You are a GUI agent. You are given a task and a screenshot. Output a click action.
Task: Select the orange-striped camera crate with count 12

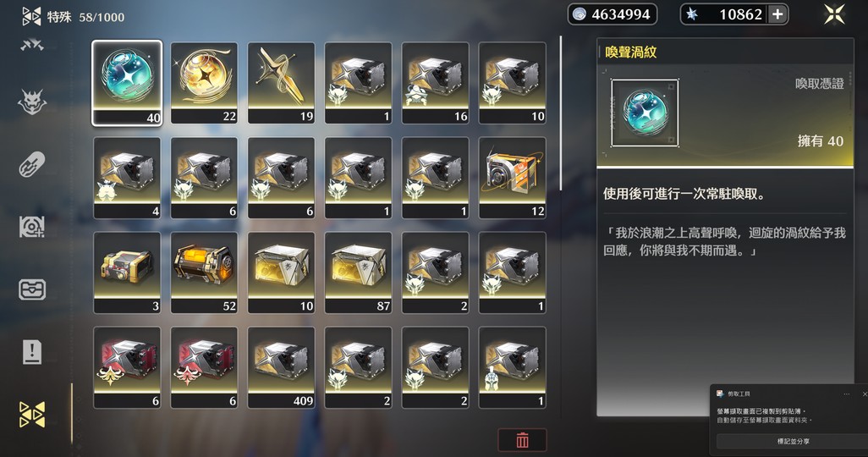pyautogui.click(x=513, y=178)
